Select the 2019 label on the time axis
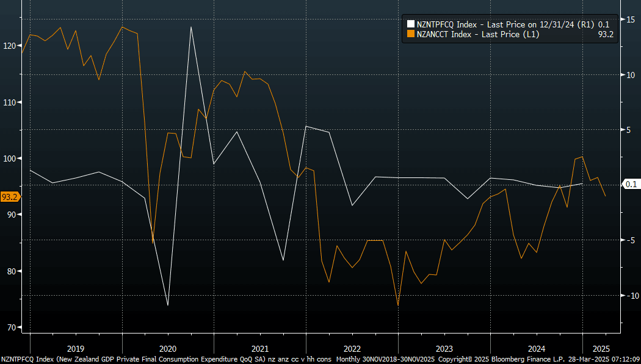 click(x=75, y=349)
